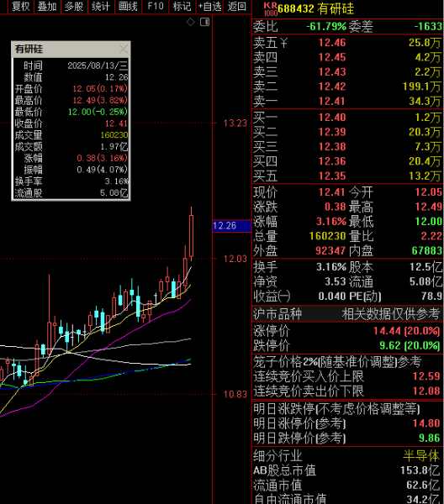Click the 返回 back button
Viewport: 444px width, 504px height.
pyautogui.click(x=237, y=7)
